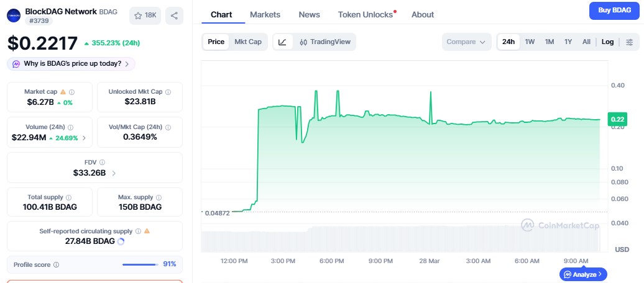Click the 355.23% (24h) change
Screen dimensions: 644x283
pos(112,43)
